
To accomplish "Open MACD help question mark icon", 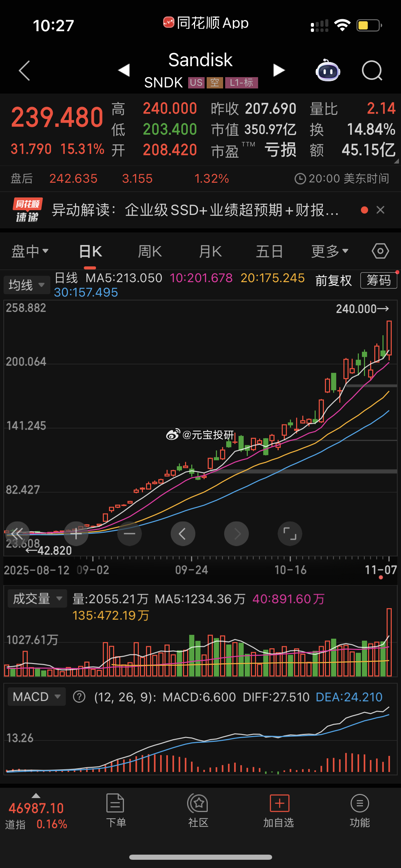I will 79,697.
